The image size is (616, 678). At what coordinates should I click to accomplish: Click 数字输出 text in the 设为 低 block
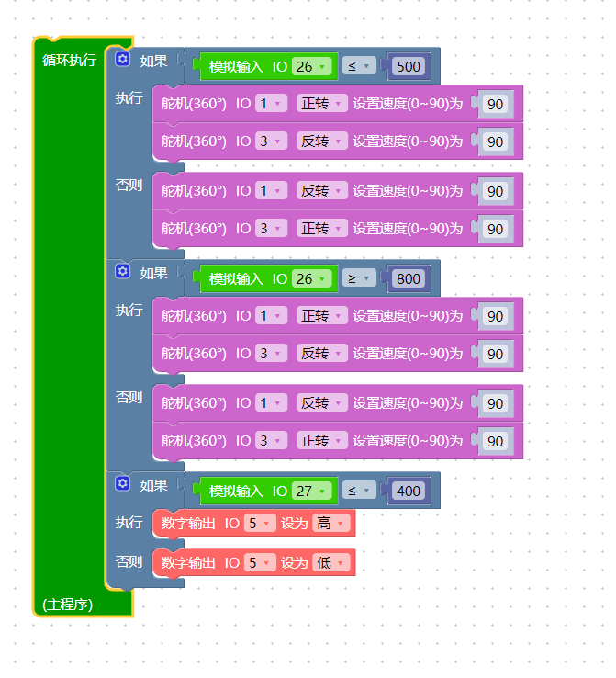[x=188, y=562]
